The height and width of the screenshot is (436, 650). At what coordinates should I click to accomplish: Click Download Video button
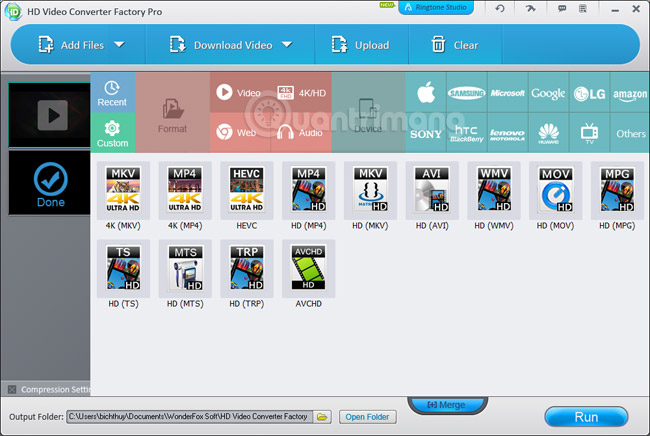(221, 45)
